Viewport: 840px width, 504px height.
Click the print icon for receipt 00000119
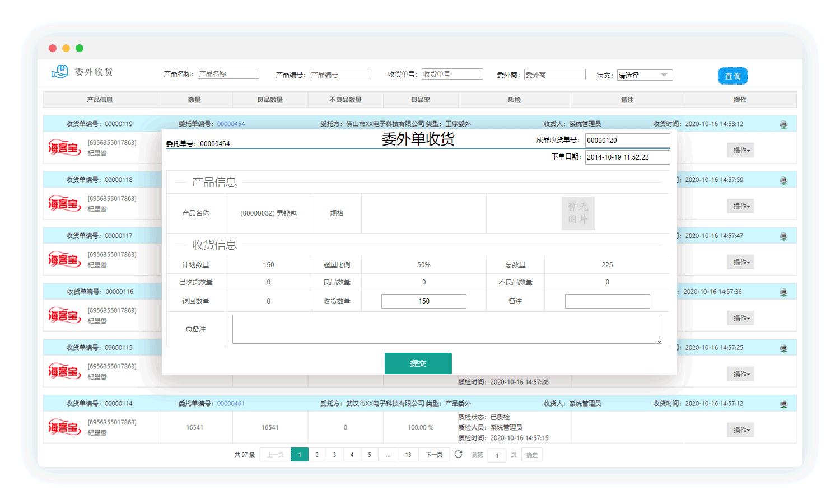[783, 124]
